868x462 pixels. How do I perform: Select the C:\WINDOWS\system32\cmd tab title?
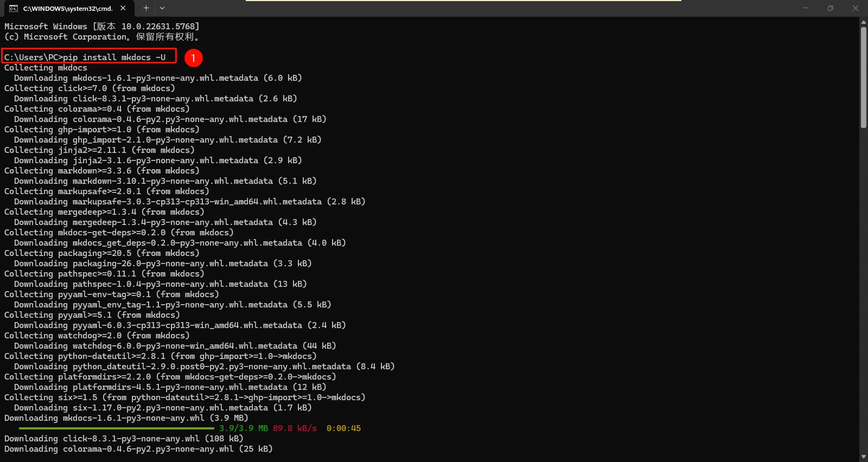pyautogui.click(x=68, y=8)
